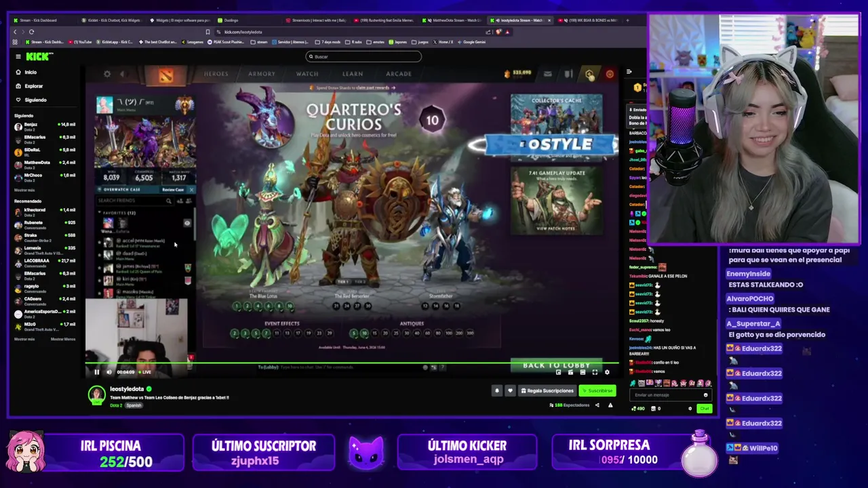Open stream player settings gear
This screenshot has height=488, width=868.
point(607,372)
